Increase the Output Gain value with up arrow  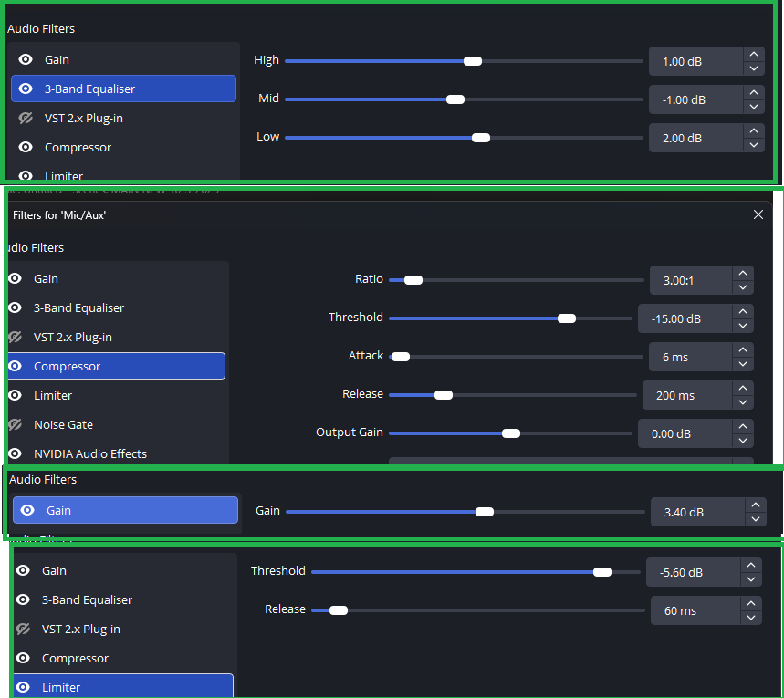[743, 426]
